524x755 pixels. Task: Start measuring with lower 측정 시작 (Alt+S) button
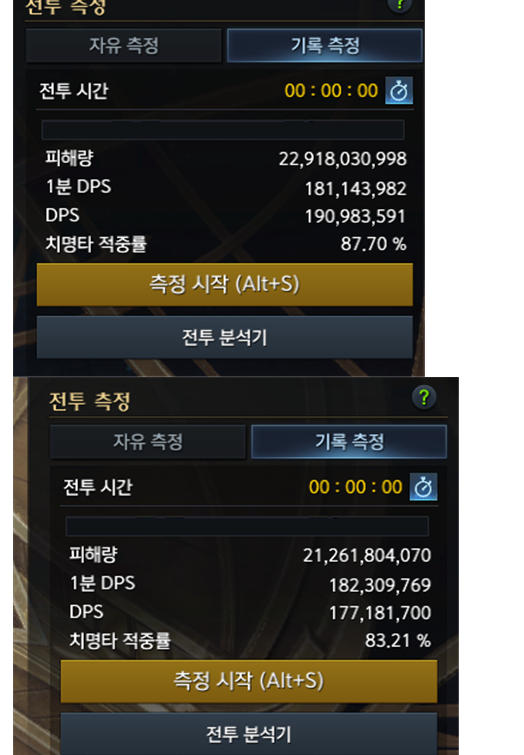249,681
